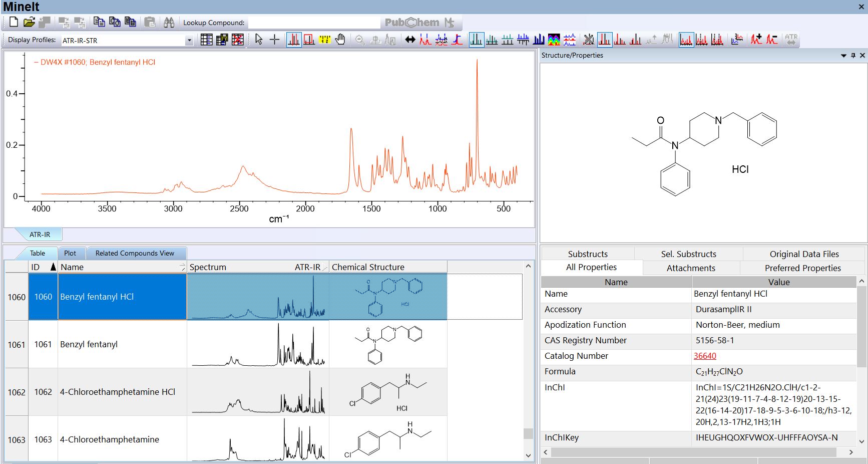Image resolution: width=868 pixels, height=464 pixels.
Task: Click the horizontal double-arrow full-scale icon
Action: coord(410,40)
